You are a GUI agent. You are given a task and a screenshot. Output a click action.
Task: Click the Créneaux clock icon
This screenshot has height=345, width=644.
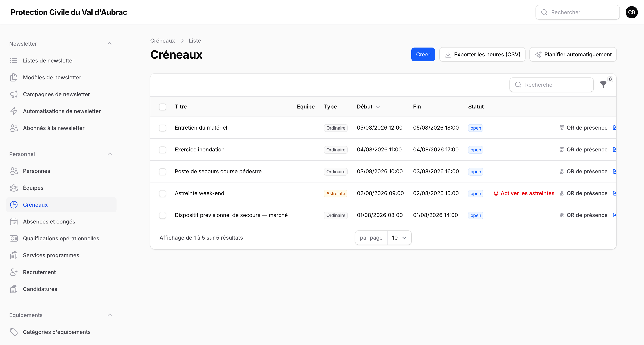[x=14, y=205]
